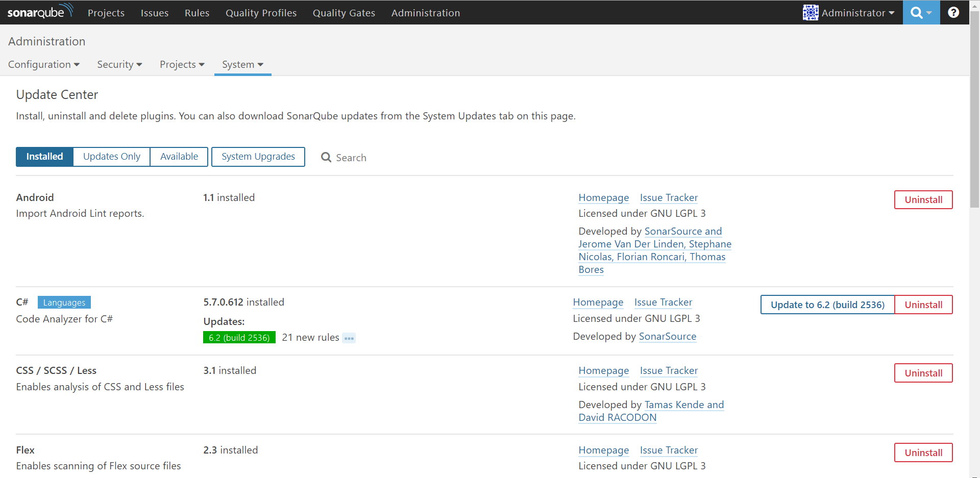
Task: Click the '21 new rules' text
Action: point(310,337)
